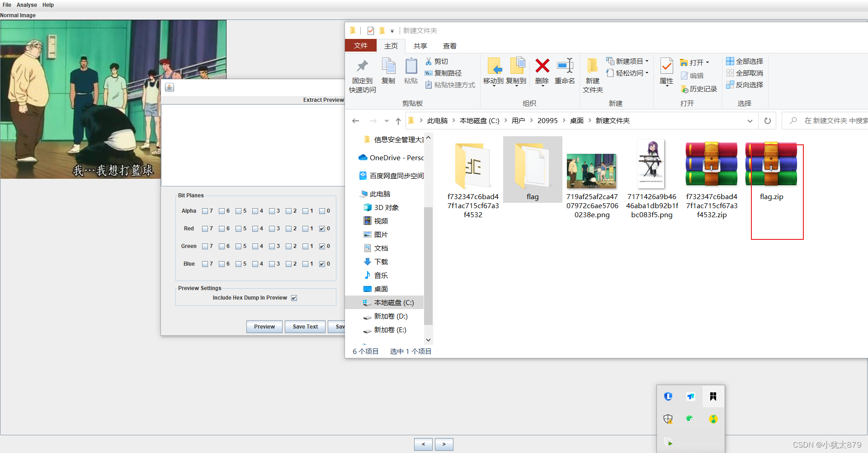Click the Copy icon in ribbon

(x=388, y=66)
